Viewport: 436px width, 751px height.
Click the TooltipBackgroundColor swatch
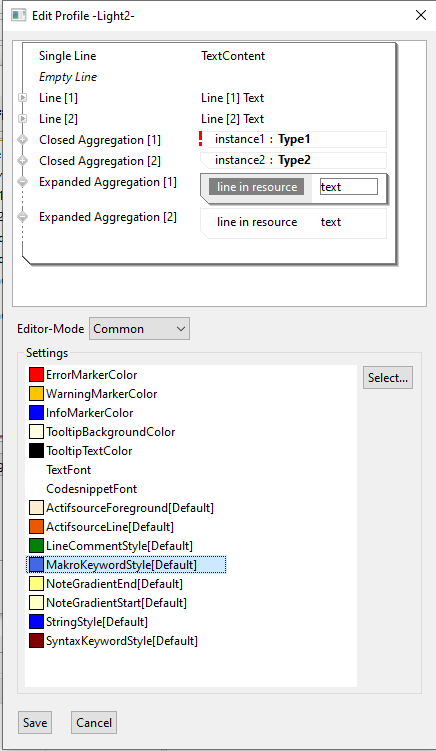[36, 432]
